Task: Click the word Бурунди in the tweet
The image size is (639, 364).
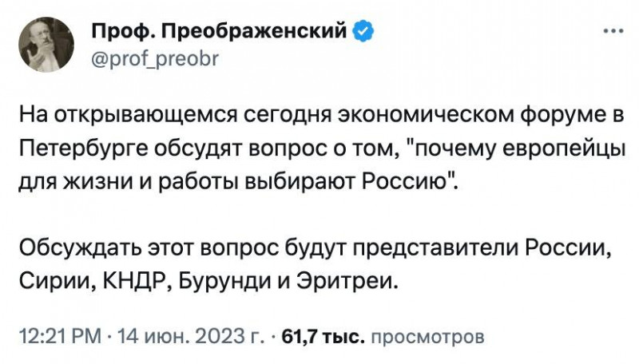Action: tap(225, 280)
